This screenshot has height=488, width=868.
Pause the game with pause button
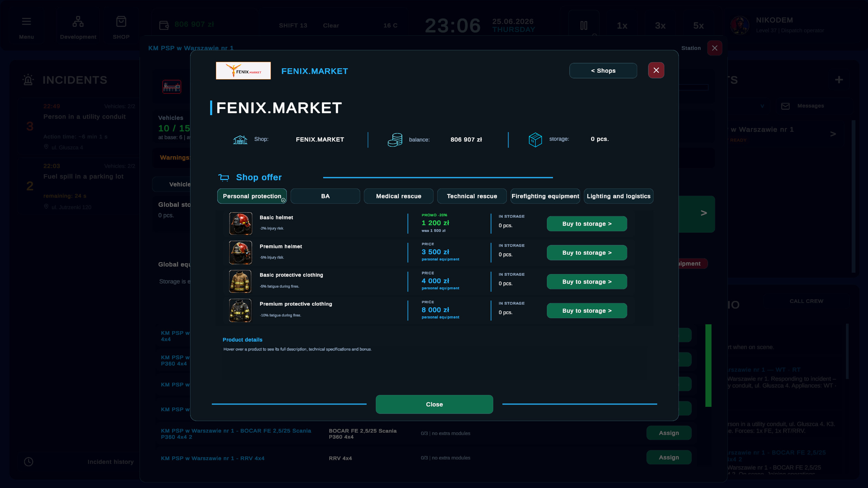pyautogui.click(x=584, y=25)
